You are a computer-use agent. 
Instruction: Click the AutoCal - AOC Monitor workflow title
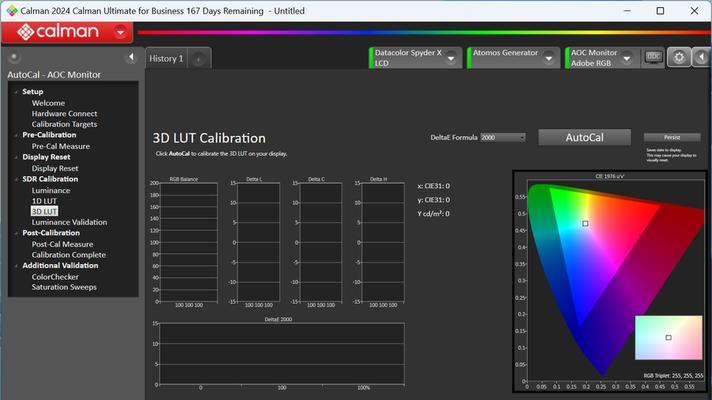click(54, 74)
